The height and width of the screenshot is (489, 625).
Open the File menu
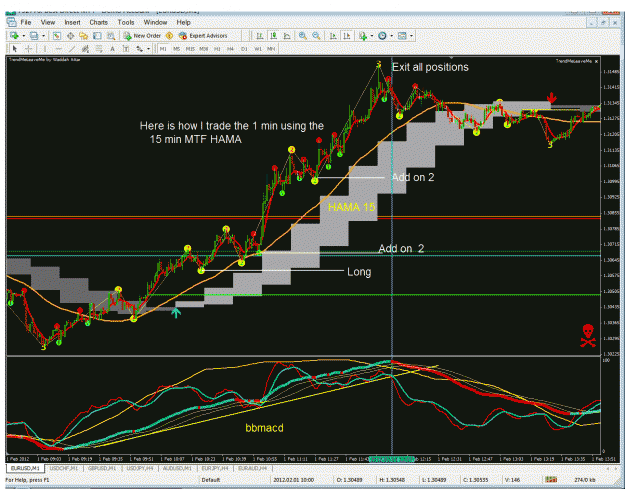(26, 22)
